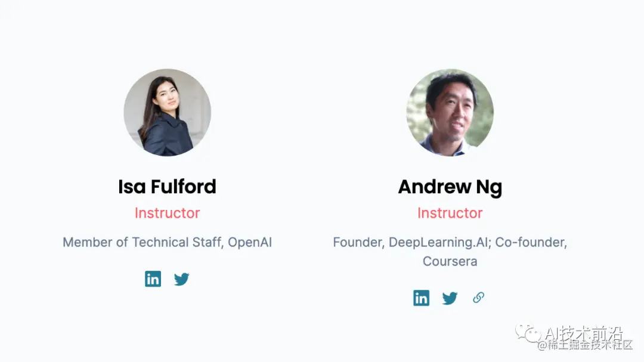644x362 pixels.
Task: Click the word Founder in Andrew's title
Action: (357, 242)
